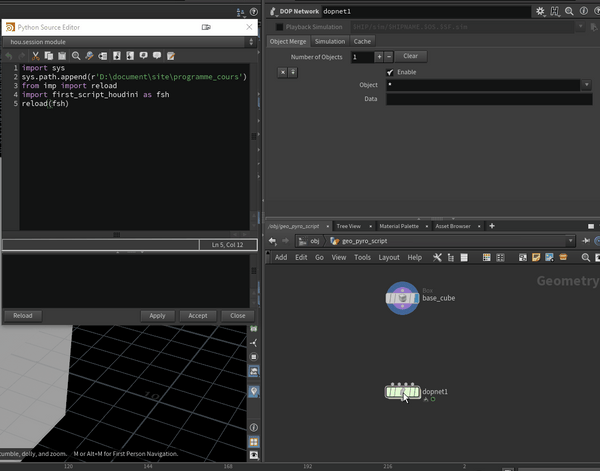Open Find and Replace icon in Python editor
This screenshot has width=600, height=471.
tap(89, 56)
